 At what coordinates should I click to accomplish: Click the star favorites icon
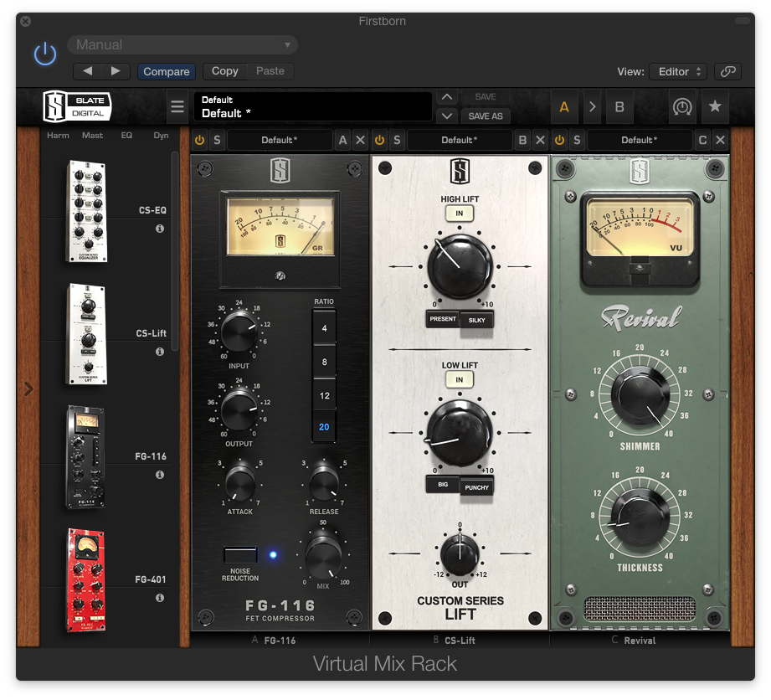click(715, 106)
